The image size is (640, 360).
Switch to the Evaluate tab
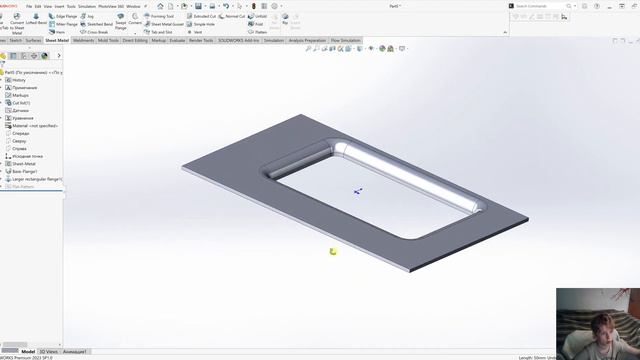177,40
